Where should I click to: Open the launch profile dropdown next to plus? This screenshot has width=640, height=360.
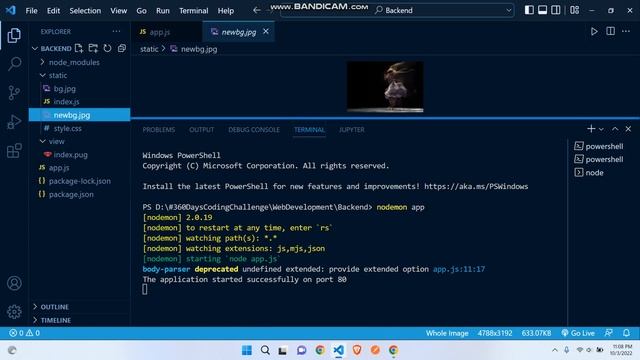[601, 129]
